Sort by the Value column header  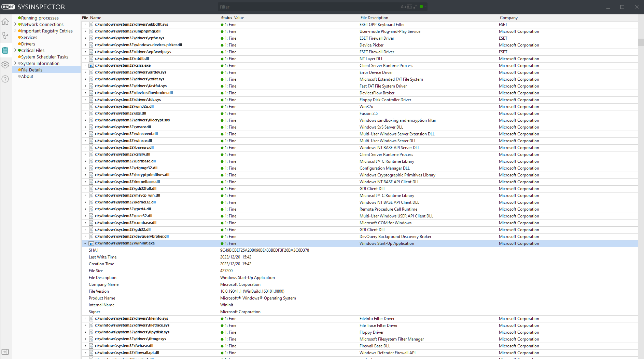pos(239,18)
